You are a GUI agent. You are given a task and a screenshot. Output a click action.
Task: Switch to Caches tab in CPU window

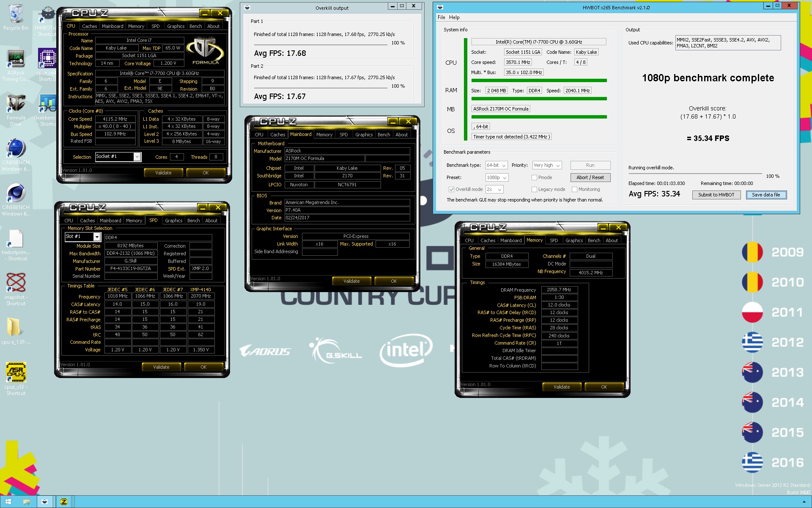[89, 26]
